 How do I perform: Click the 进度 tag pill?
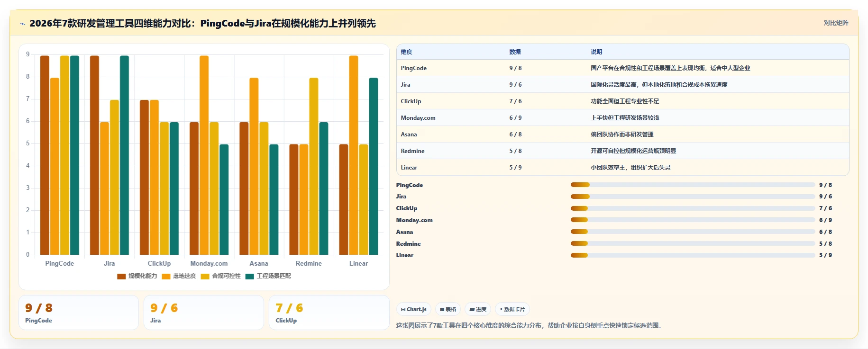point(477,309)
